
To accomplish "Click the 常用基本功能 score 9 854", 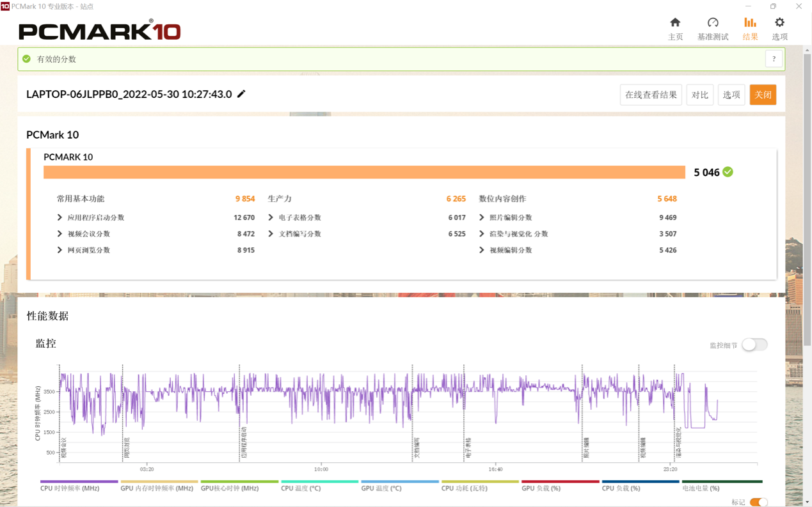I will coord(245,199).
